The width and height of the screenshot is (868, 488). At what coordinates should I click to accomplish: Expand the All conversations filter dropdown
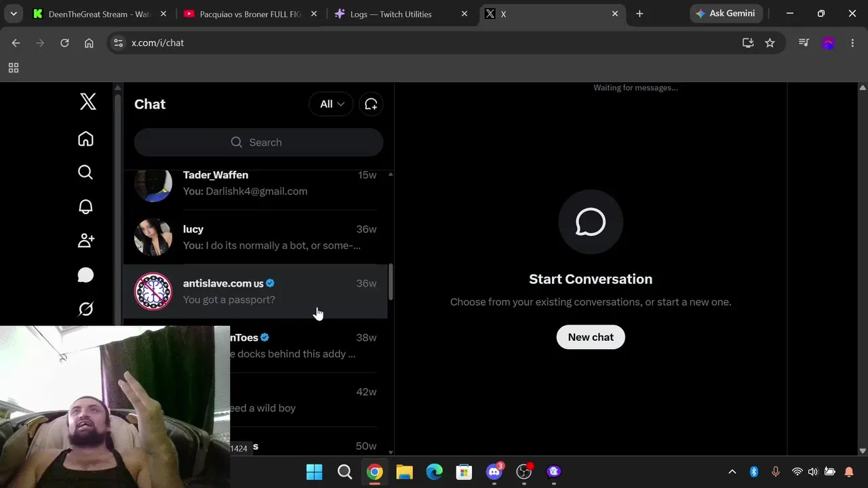click(x=332, y=104)
